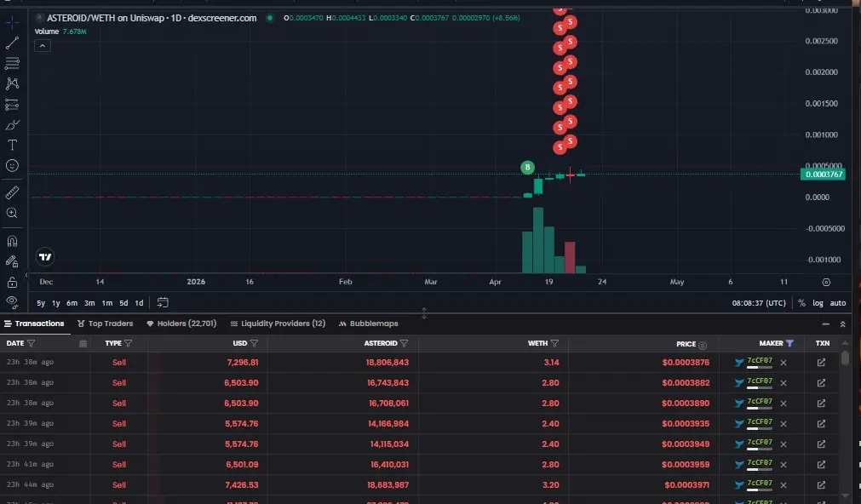Click the transactions table scrollbar thumb
This screenshot has height=504, width=861.
pos(845,358)
